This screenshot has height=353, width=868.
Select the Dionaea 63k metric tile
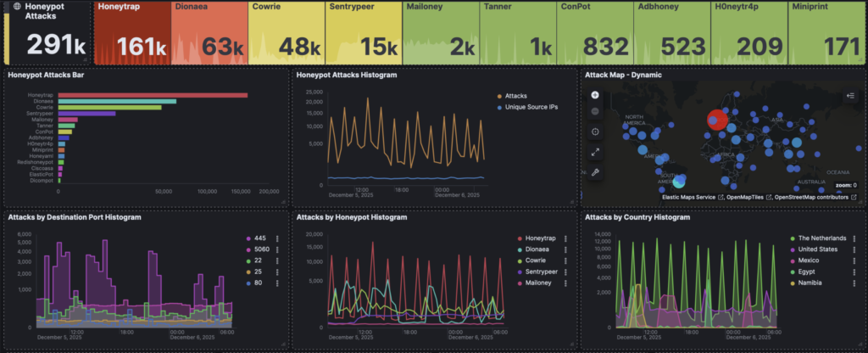210,32
